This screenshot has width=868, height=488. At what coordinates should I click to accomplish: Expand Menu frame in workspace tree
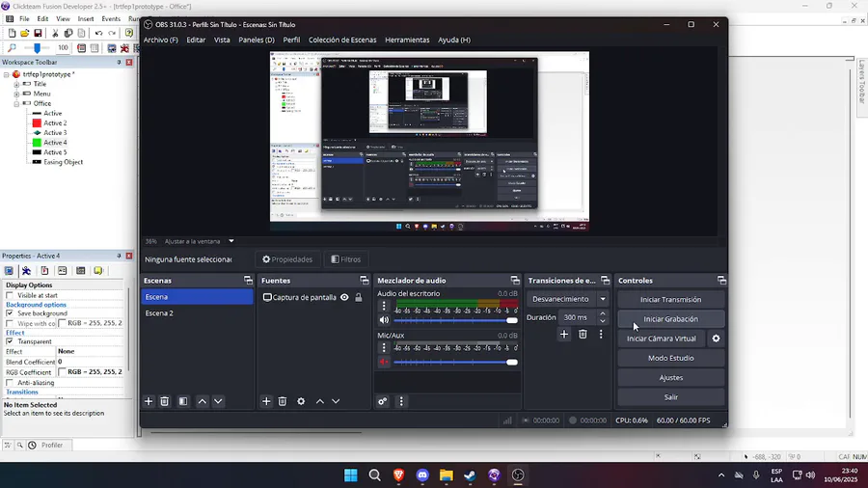coord(16,95)
